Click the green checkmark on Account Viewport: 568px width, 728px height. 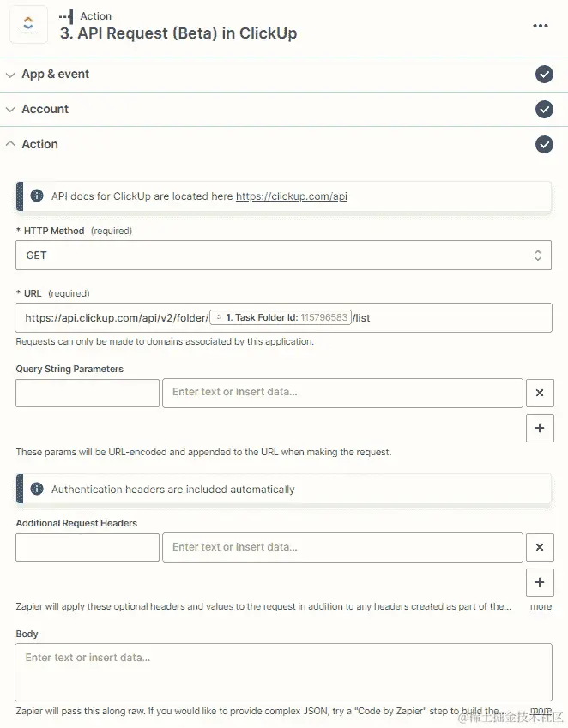(x=544, y=109)
